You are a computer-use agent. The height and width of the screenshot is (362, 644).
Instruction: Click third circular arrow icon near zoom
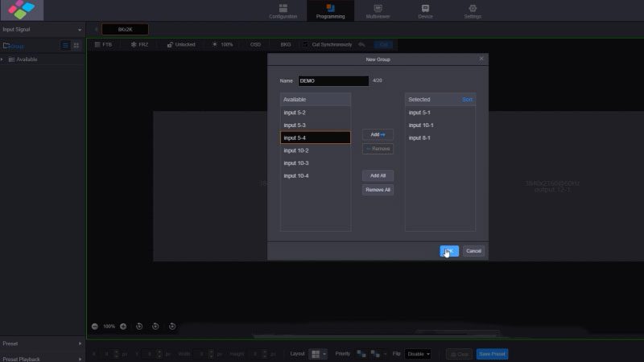(x=172, y=327)
